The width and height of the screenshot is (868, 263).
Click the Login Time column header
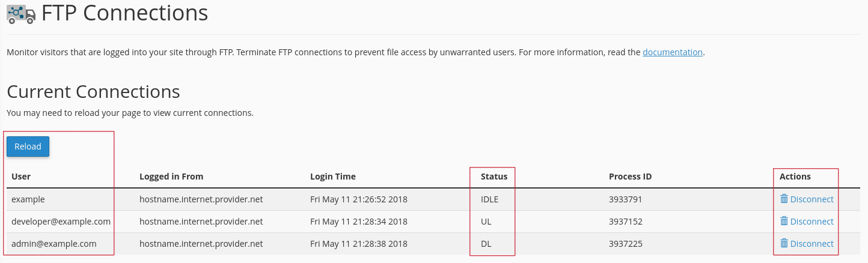click(332, 177)
